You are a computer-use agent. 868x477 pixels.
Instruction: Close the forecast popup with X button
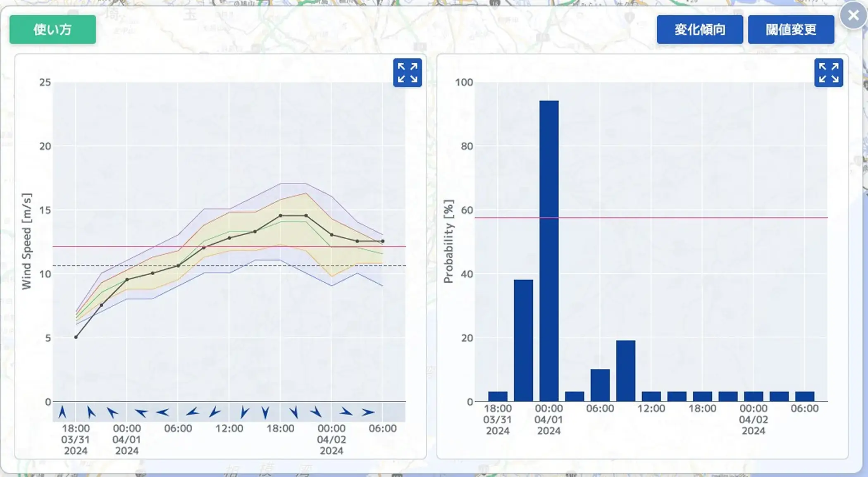pos(853,16)
